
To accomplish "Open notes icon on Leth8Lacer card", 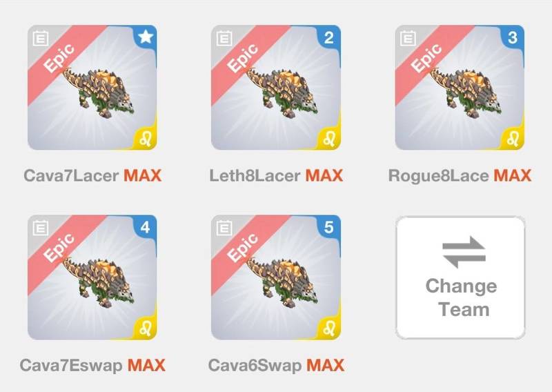I will pyautogui.click(x=224, y=39).
